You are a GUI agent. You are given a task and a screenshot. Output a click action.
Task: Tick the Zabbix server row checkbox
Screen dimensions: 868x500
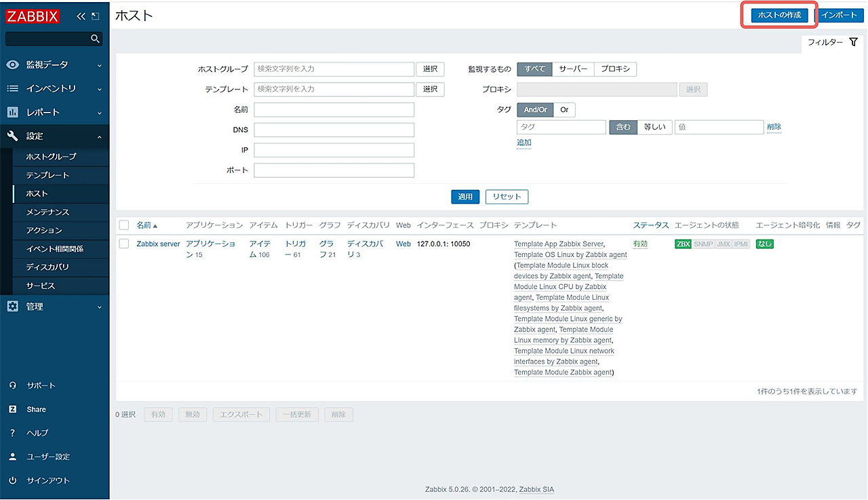point(124,244)
